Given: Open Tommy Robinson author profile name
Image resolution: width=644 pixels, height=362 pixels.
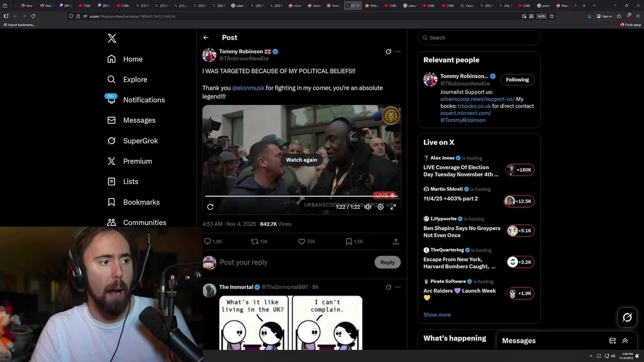Looking at the screenshot, I should click(x=241, y=51).
